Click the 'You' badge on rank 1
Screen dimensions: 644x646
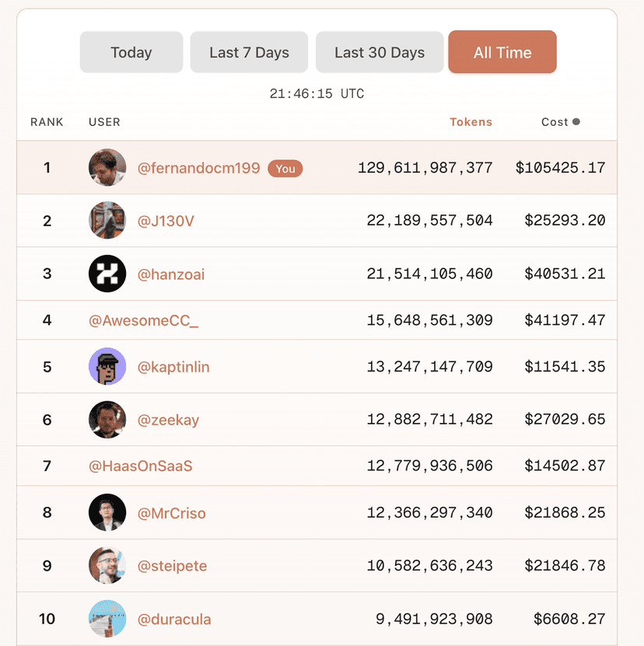[x=285, y=168]
